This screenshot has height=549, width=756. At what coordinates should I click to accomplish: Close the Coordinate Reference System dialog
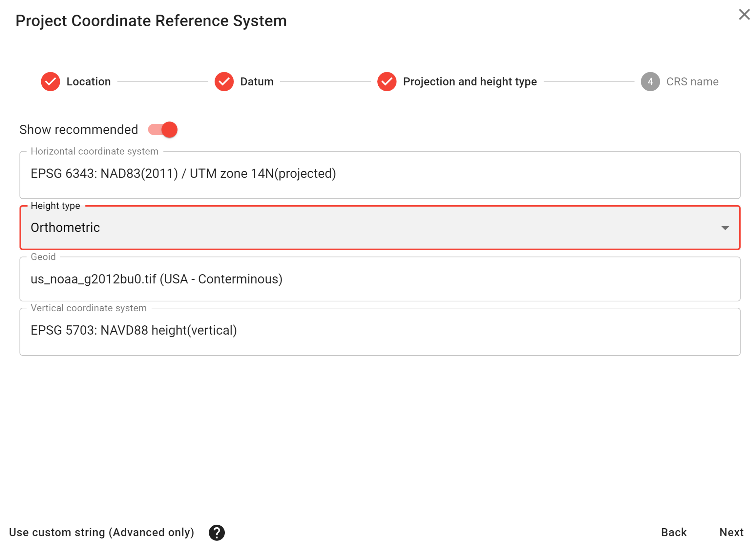click(x=744, y=14)
